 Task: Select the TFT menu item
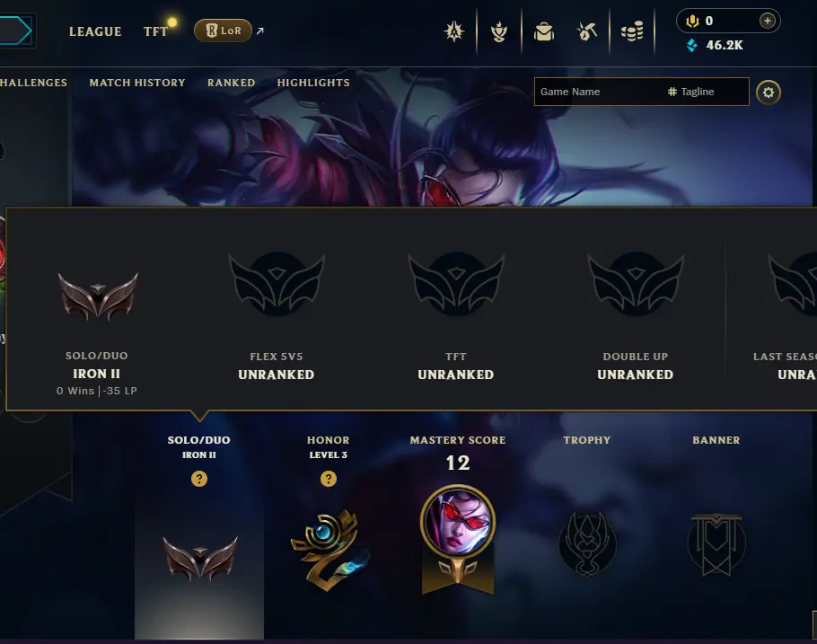(x=155, y=31)
